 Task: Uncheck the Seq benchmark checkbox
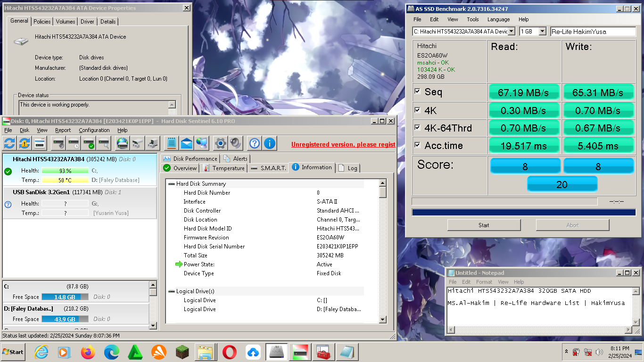click(417, 91)
